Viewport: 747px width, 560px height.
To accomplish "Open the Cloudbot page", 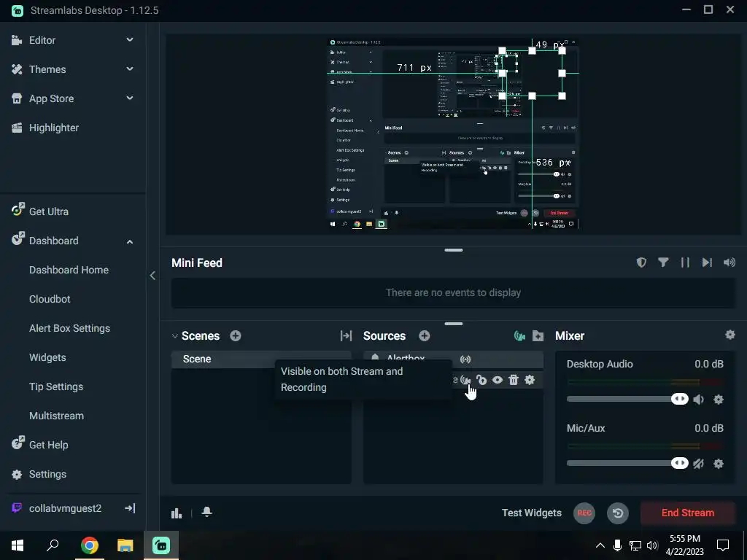I will click(50, 299).
